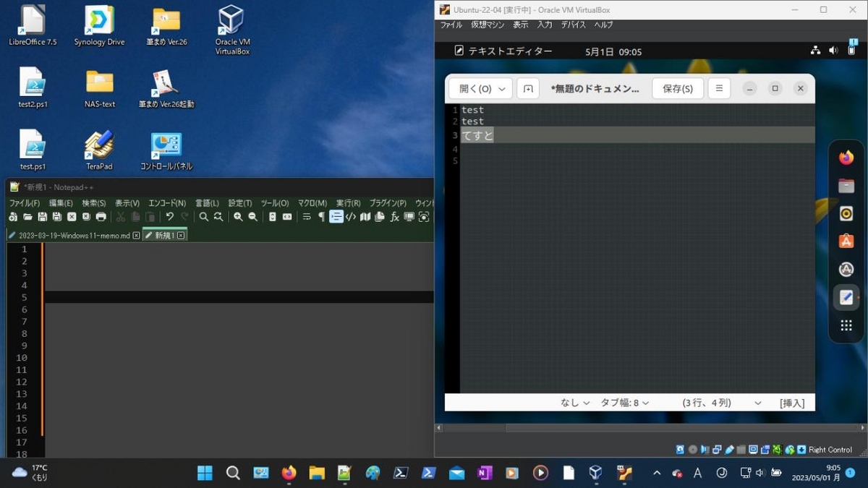Open Rhythmbox from the Ubuntu dock

click(846, 213)
